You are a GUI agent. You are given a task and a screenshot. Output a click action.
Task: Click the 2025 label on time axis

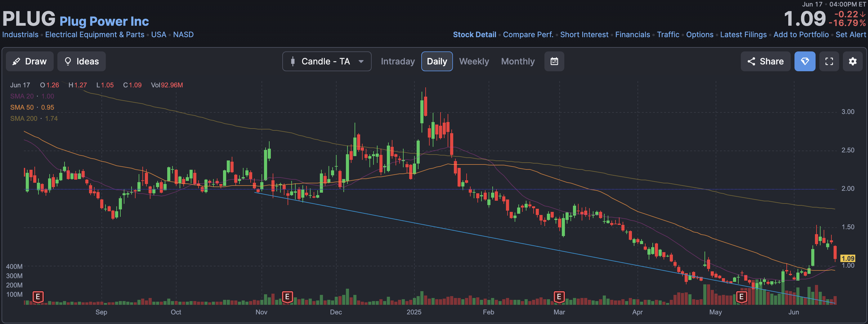click(x=414, y=312)
